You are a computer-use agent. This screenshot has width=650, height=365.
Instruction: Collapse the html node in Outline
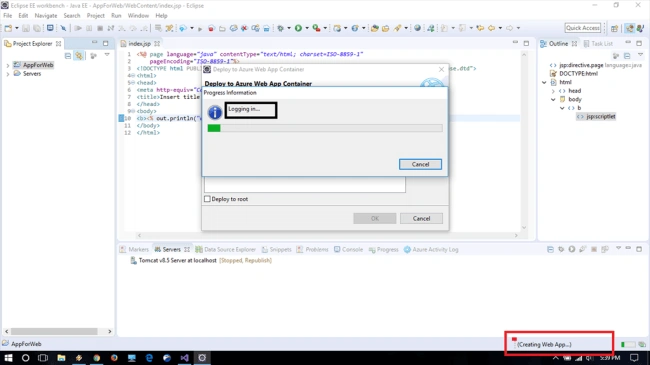(544, 82)
